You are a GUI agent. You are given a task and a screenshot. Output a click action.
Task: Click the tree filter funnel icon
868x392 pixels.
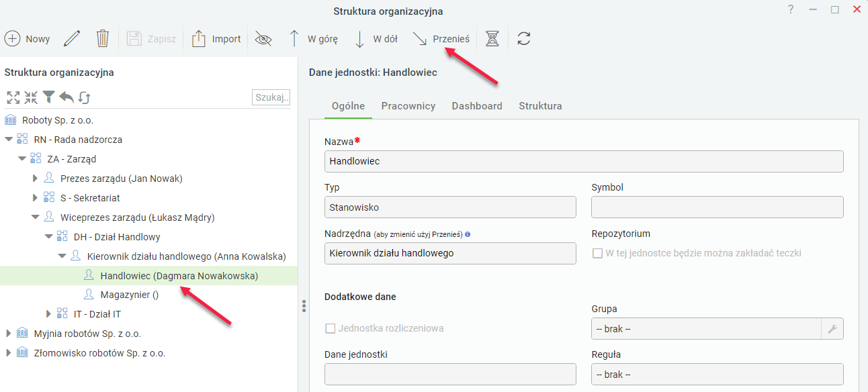[x=48, y=97]
